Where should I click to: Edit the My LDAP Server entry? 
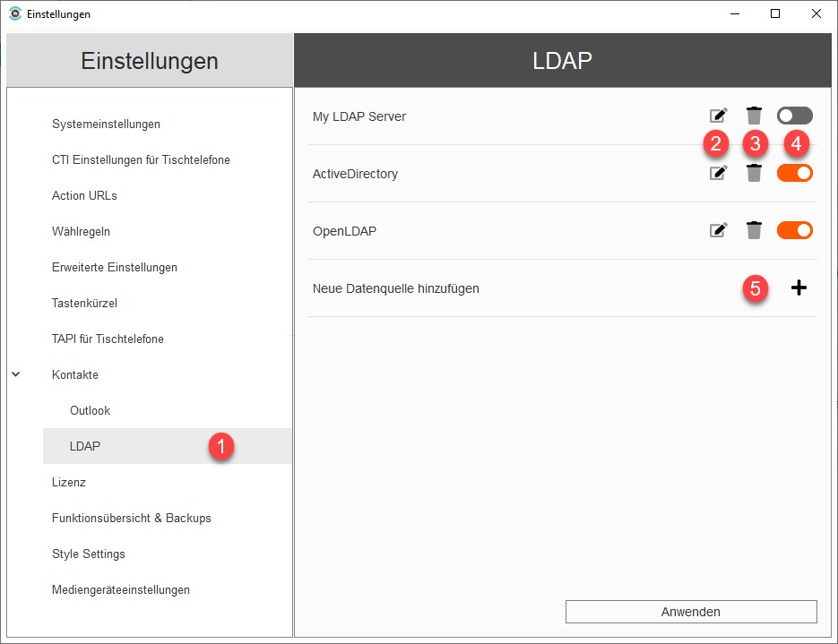718,115
